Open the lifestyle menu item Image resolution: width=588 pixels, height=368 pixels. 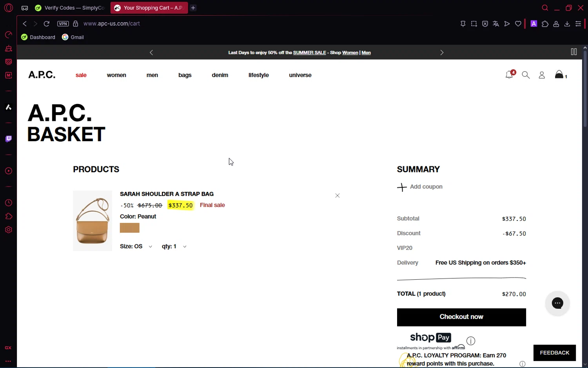[x=259, y=75]
